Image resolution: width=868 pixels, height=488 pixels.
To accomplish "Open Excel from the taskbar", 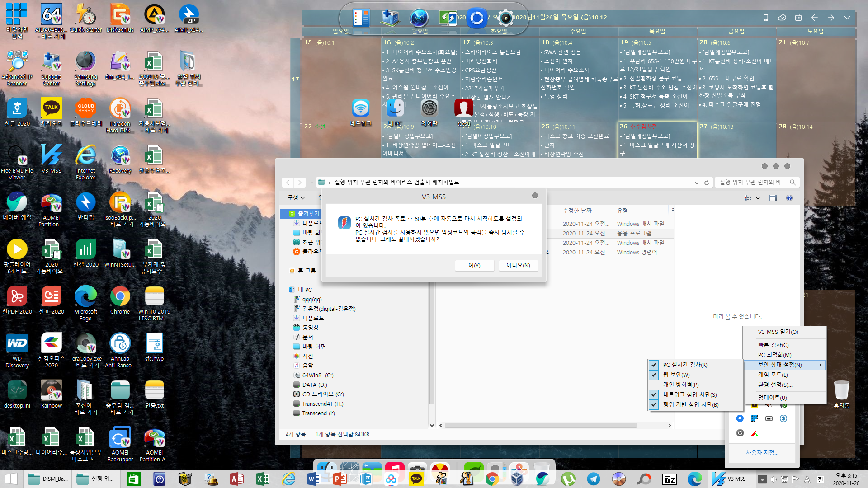I will 262,479.
